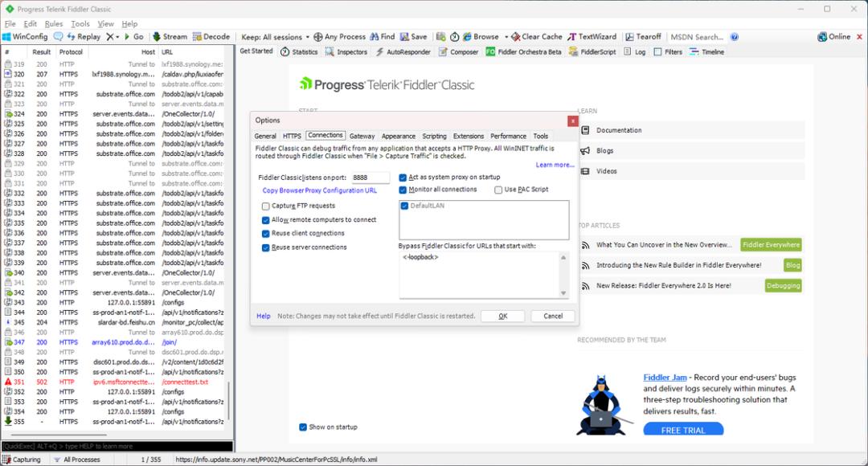This screenshot has height=466, width=868.
Task: Uncheck Show on startup
Action: click(303, 427)
